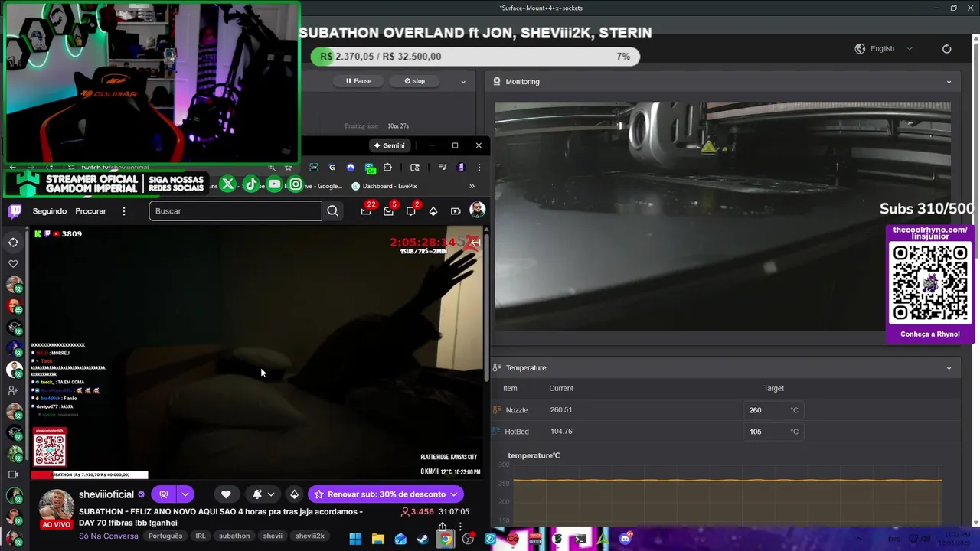Open the Twitch icon with 5 badge
The image size is (980, 551).
388,211
